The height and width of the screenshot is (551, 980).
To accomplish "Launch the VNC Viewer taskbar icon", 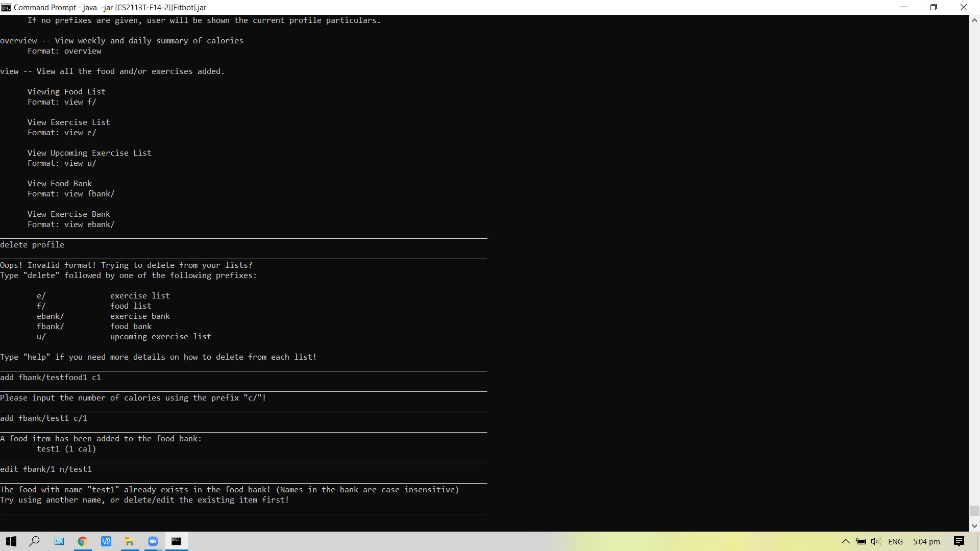I will coord(106,541).
